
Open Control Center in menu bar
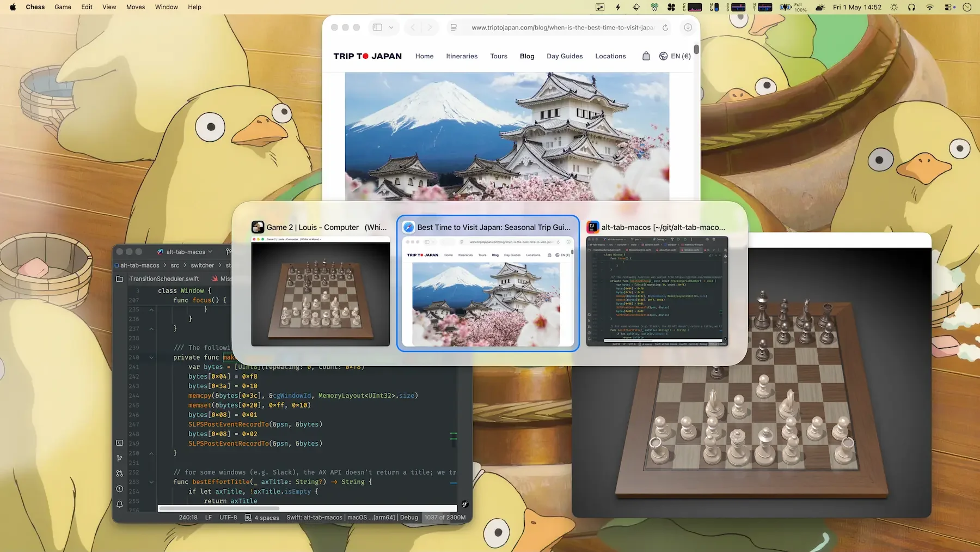coord(950,7)
